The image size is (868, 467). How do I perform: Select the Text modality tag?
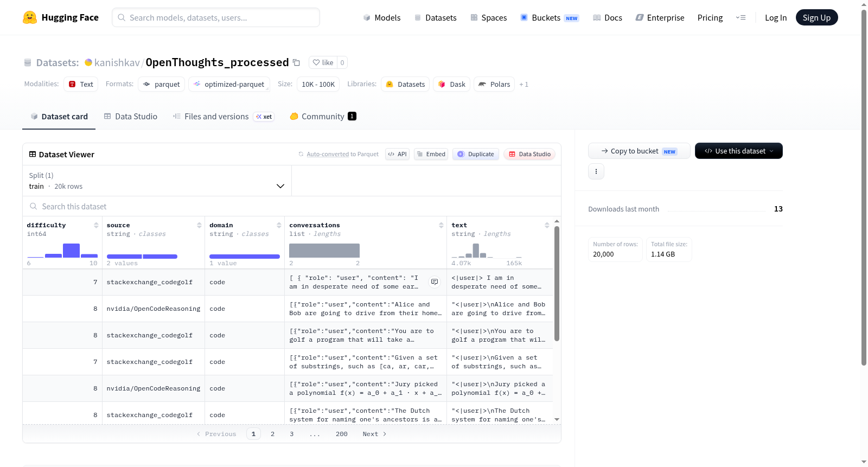coord(81,84)
